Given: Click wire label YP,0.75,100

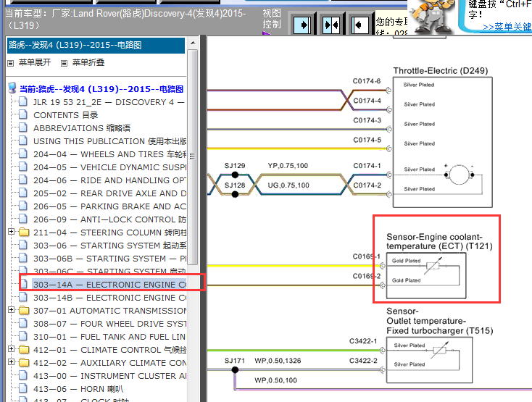Looking at the screenshot, I should pyautogui.click(x=288, y=166).
